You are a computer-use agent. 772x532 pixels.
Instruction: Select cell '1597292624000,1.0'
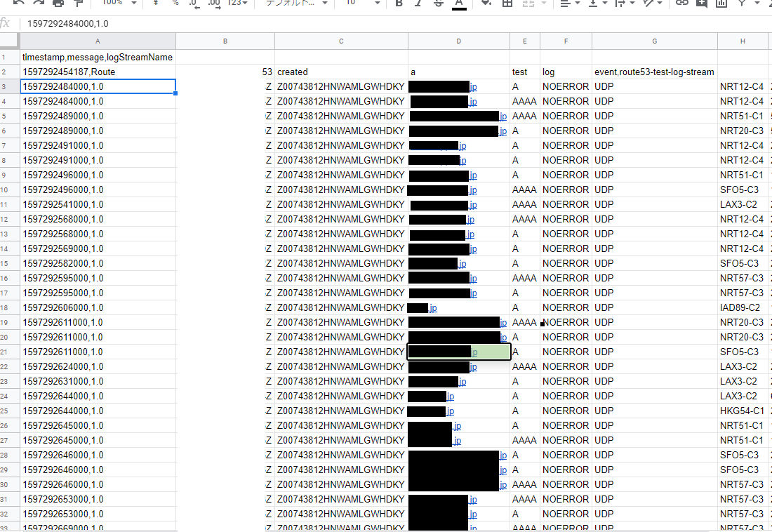point(98,366)
